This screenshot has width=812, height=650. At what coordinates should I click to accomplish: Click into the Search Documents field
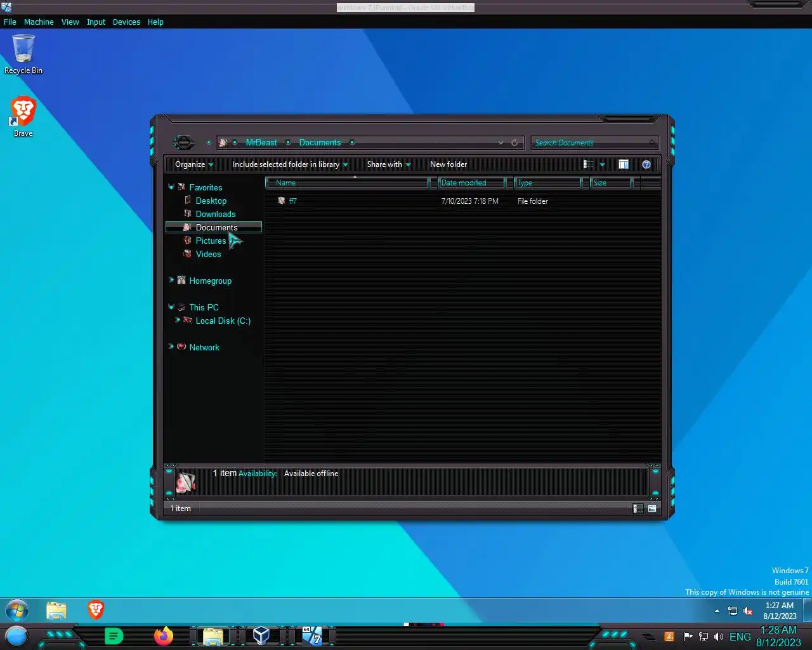click(x=594, y=143)
